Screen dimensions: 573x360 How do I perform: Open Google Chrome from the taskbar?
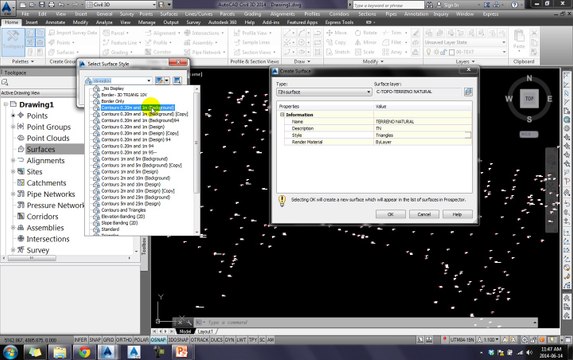click(x=85, y=352)
